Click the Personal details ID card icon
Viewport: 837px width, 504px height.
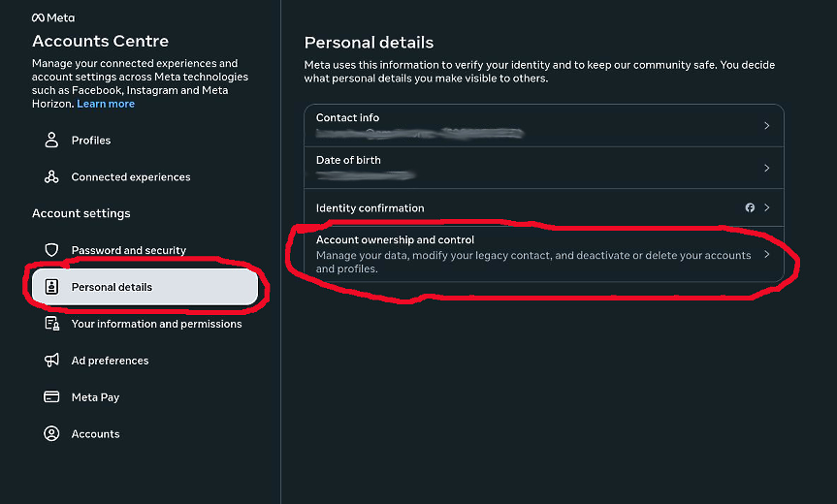51,286
